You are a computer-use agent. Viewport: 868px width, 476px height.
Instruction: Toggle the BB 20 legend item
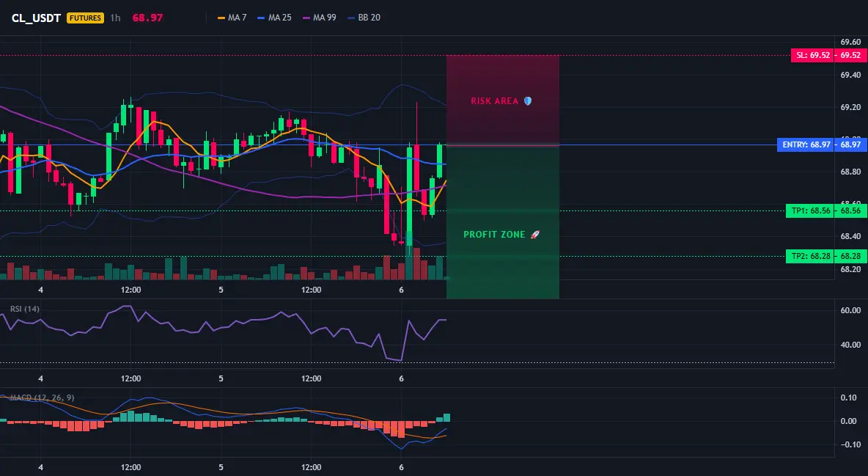point(364,18)
